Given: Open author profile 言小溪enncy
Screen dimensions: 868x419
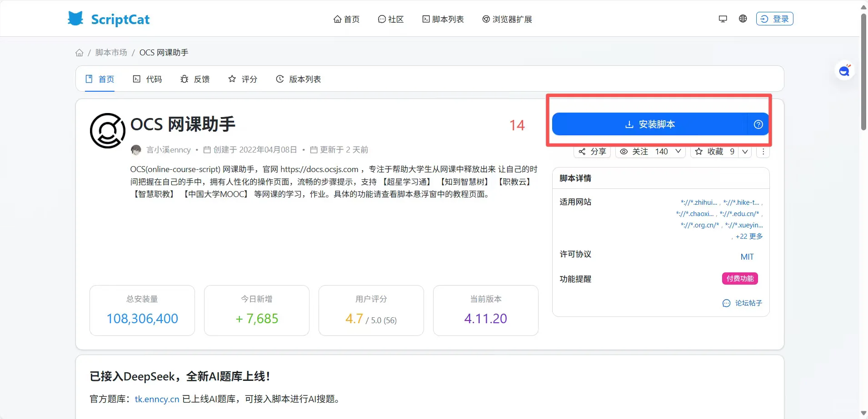Looking at the screenshot, I should pyautogui.click(x=168, y=149).
